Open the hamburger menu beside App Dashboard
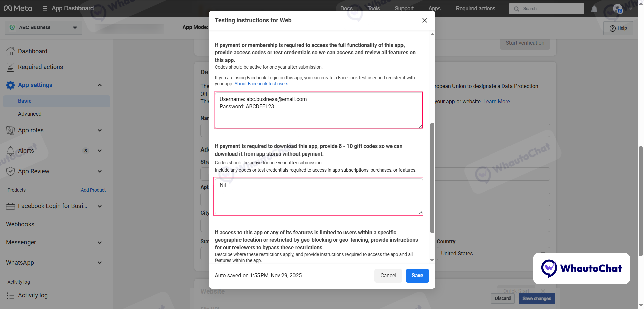Screen dimensions: 644x309 (x=45, y=8)
